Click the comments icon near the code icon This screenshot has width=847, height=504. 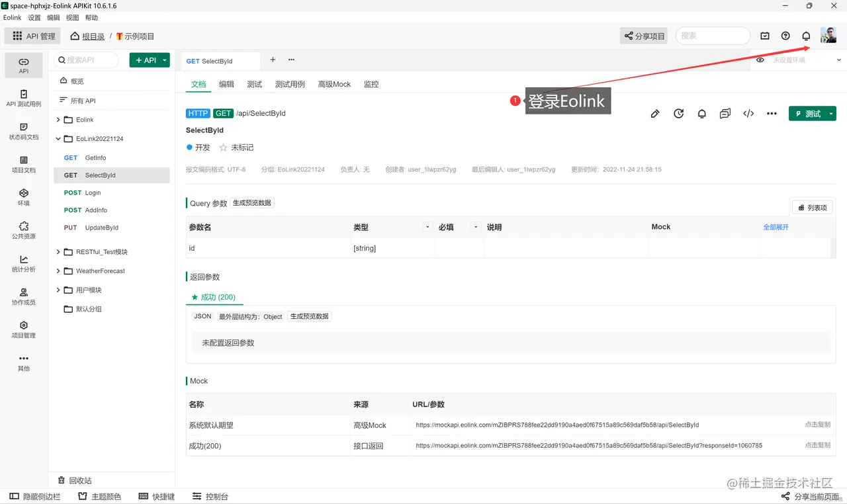[725, 114]
